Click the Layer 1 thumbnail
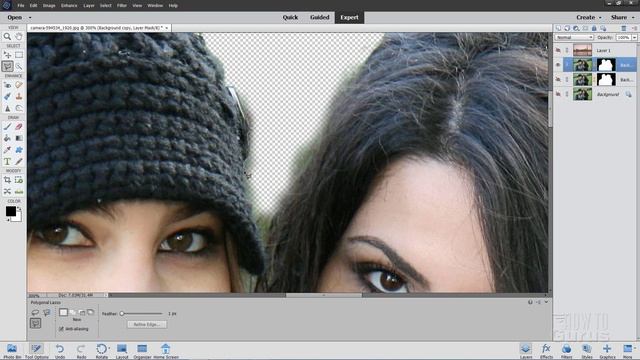Viewport: 640px width, 360px height. pos(582,50)
